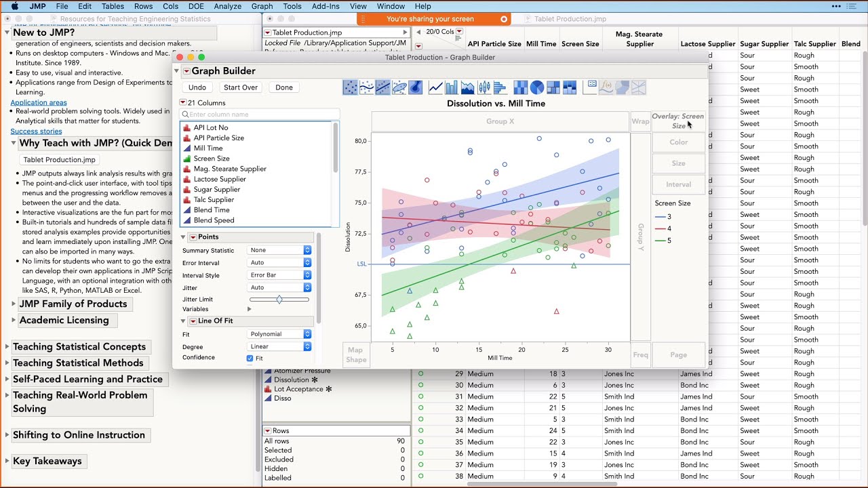Select the Heatmap element icon
The image size is (868, 488).
point(520,87)
